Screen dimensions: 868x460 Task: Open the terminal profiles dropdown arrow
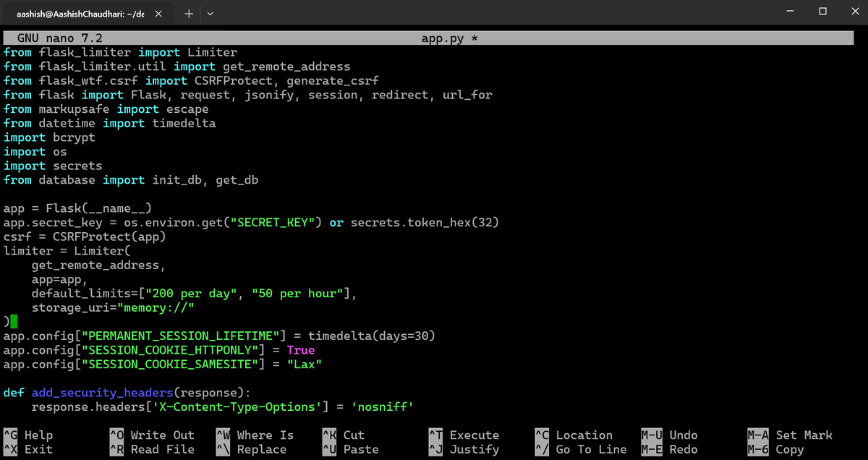pos(210,13)
